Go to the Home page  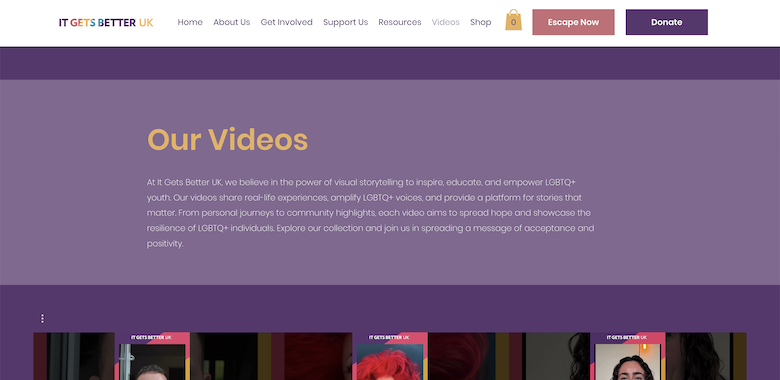pyautogui.click(x=190, y=22)
